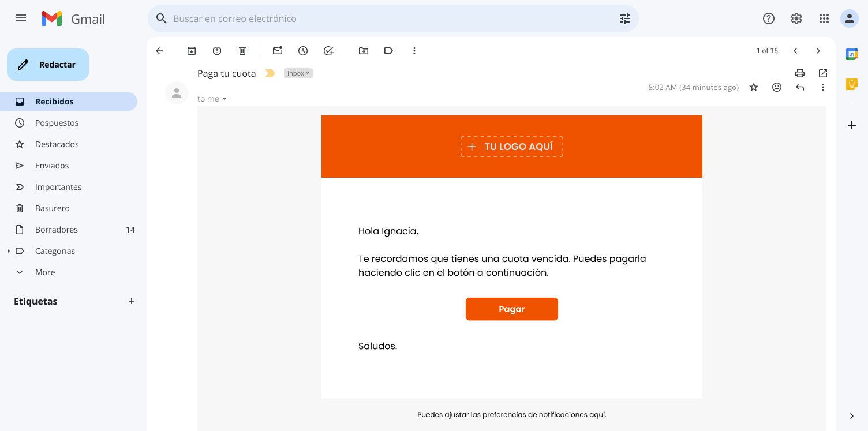Viewport: 868px width, 431px height.
Task: Open Google Calendar side panel
Action: pos(852,54)
